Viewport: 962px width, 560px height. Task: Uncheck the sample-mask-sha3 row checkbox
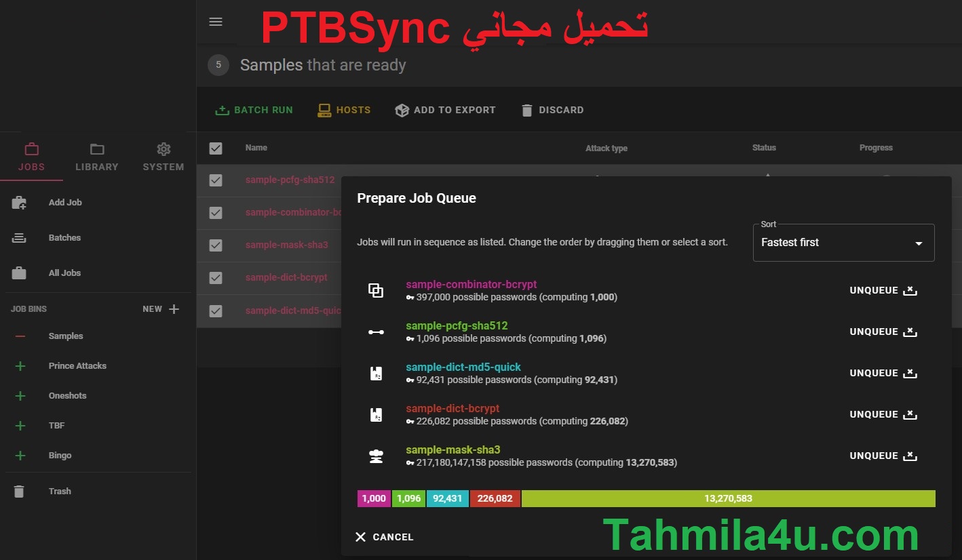216,245
